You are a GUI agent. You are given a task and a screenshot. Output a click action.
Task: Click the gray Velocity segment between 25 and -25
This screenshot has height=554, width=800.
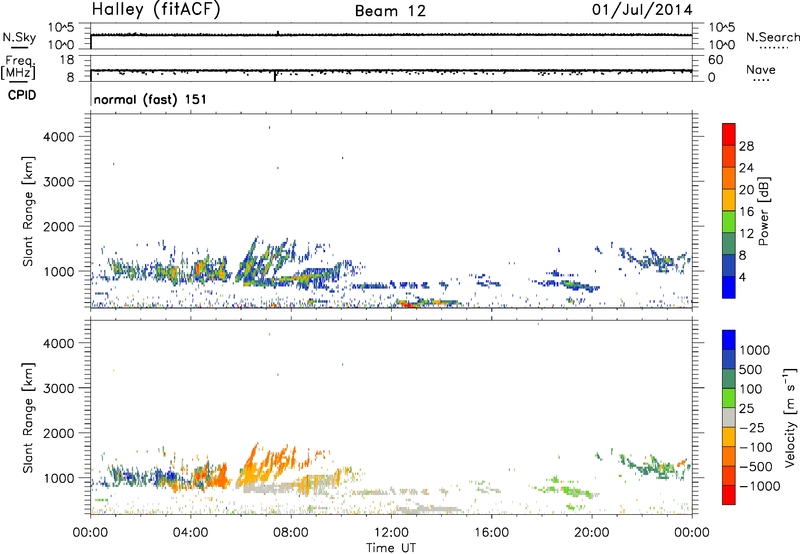pyautogui.click(x=729, y=417)
